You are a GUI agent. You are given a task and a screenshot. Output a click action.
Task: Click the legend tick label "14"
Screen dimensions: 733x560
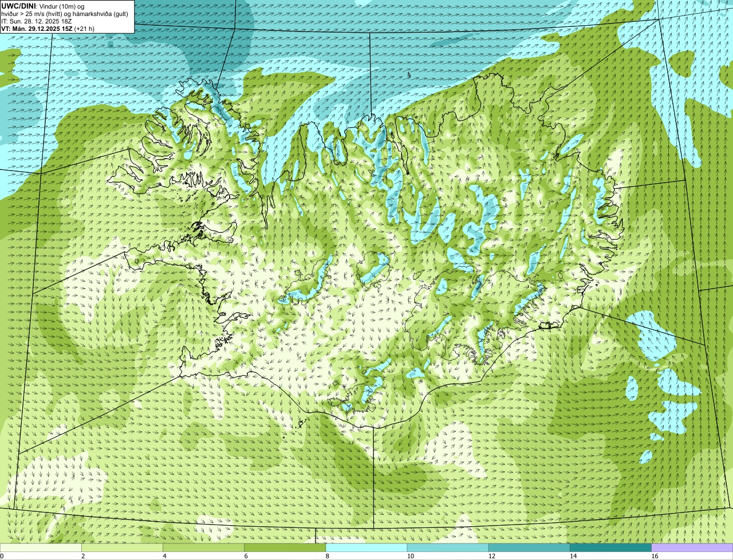[x=573, y=556]
